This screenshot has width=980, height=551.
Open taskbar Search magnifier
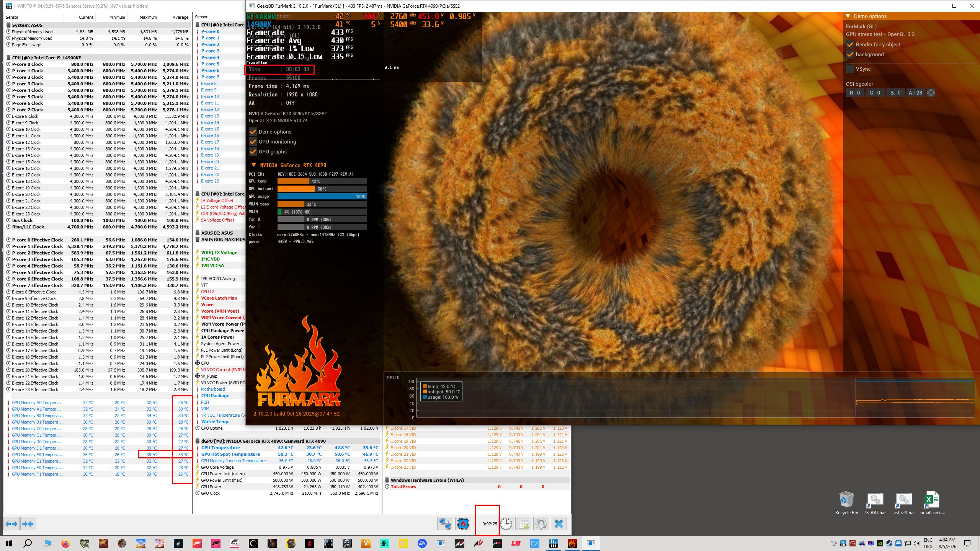[x=28, y=543]
